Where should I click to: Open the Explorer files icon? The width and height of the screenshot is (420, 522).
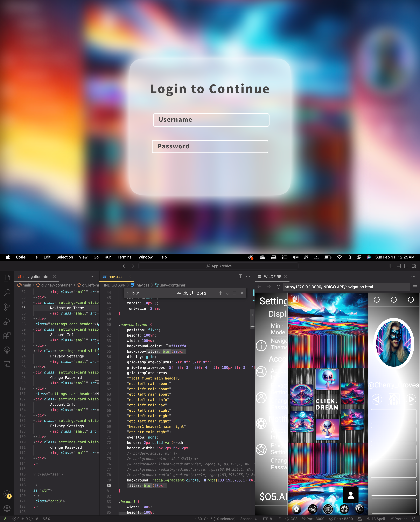7,278
